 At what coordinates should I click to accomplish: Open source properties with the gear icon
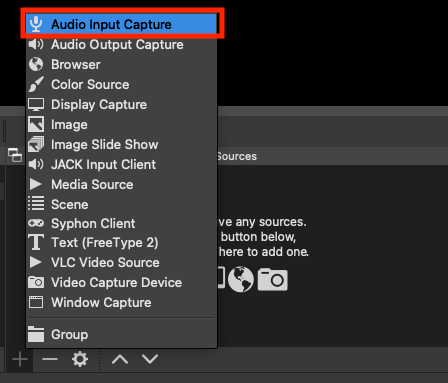click(80, 359)
